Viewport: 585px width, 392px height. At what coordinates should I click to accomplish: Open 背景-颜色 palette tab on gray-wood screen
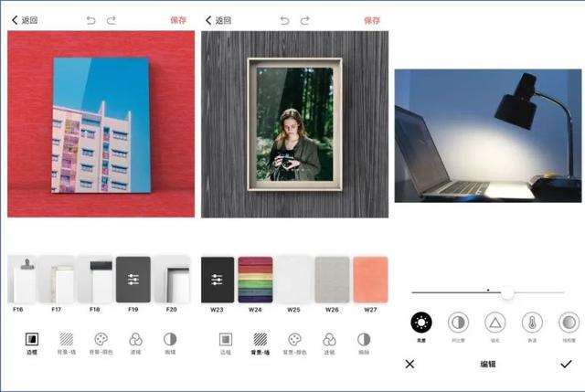(294, 344)
